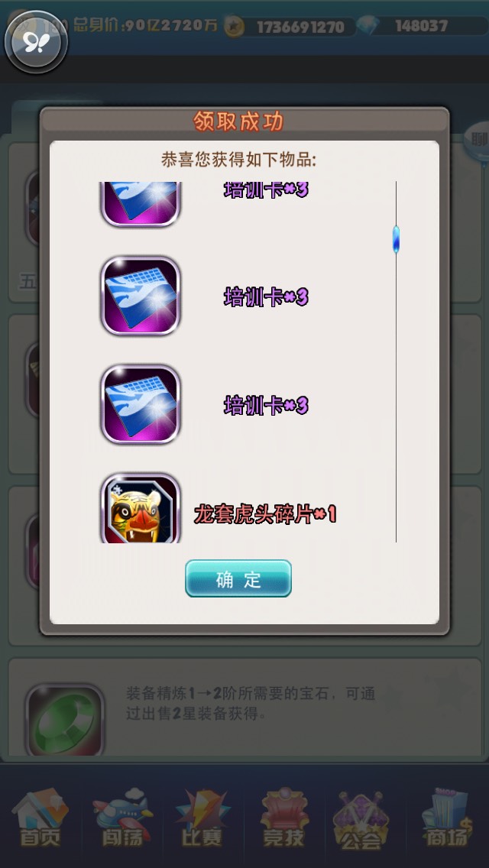Image resolution: width=489 pixels, height=868 pixels.
Task: Tap the 聊 chat bubble button
Action: click(476, 141)
